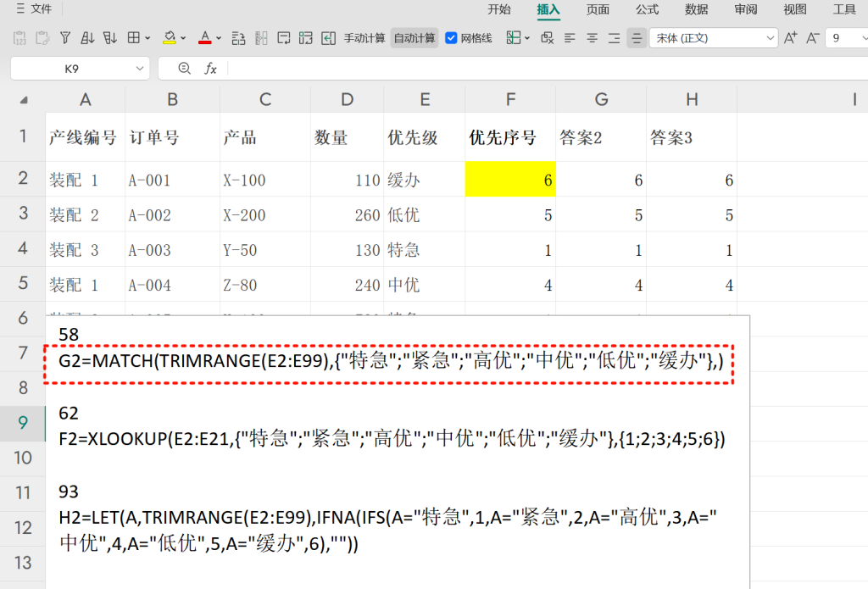The height and width of the screenshot is (589, 868).
Task: Expand the name box dropdown arrow
Action: (140, 69)
